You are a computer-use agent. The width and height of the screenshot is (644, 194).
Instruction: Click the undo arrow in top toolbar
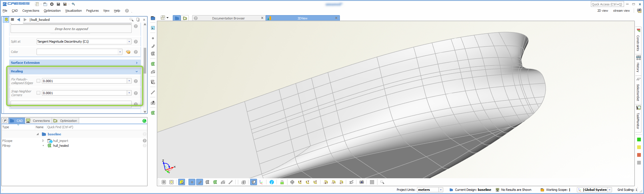point(73,4)
